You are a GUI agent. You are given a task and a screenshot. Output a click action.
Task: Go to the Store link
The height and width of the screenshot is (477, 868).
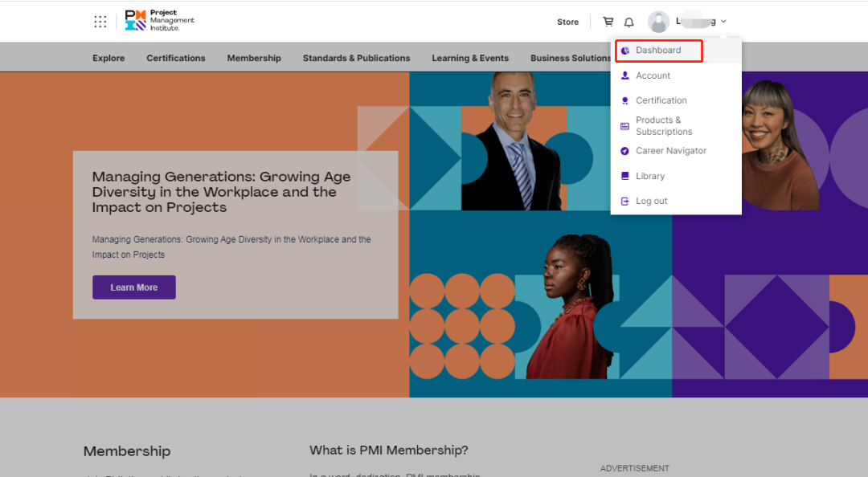click(x=567, y=22)
